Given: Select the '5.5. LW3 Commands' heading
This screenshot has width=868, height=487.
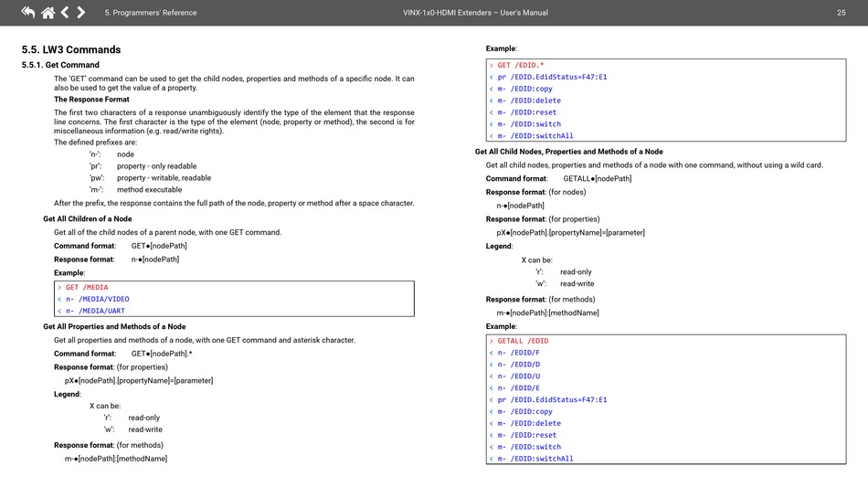Looking at the screenshot, I should 71,49.
